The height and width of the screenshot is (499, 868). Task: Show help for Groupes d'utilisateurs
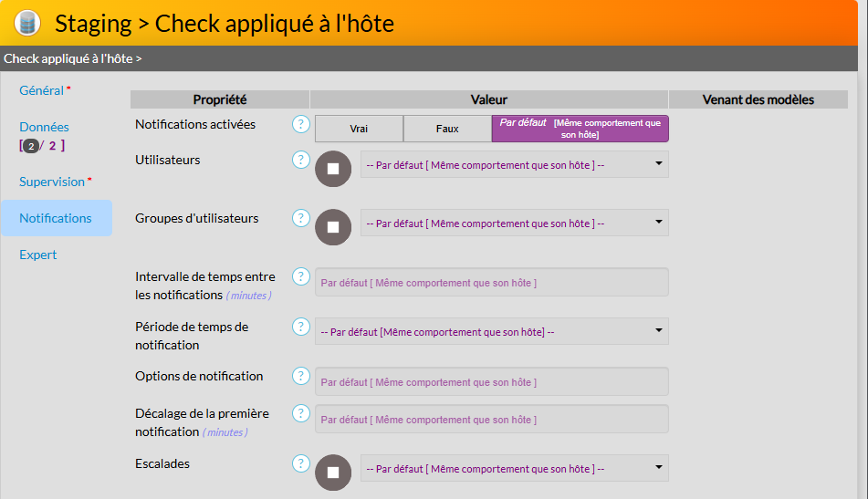pyautogui.click(x=301, y=218)
